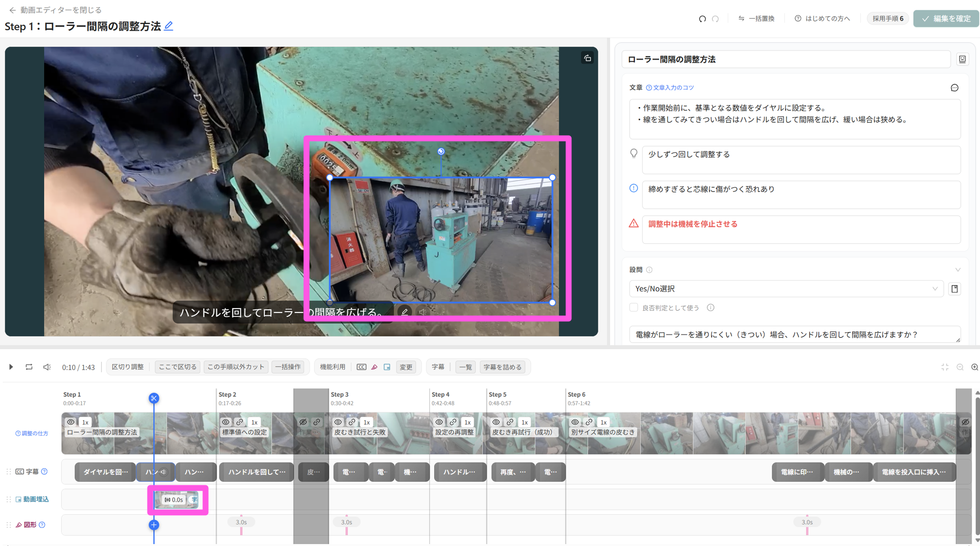This screenshot has width=980, height=546.
Task: Zoom out the timeline
Action: coord(960,367)
